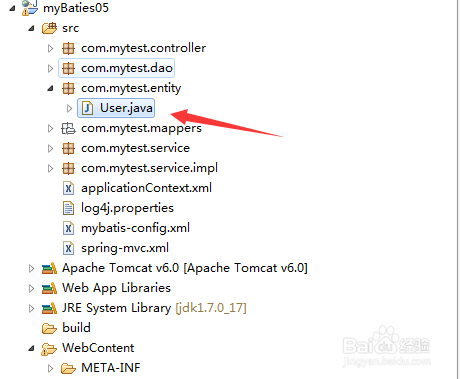Expand the Apache Tomcat v6.0 library
The width and height of the screenshot is (460, 379).
(31, 269)
